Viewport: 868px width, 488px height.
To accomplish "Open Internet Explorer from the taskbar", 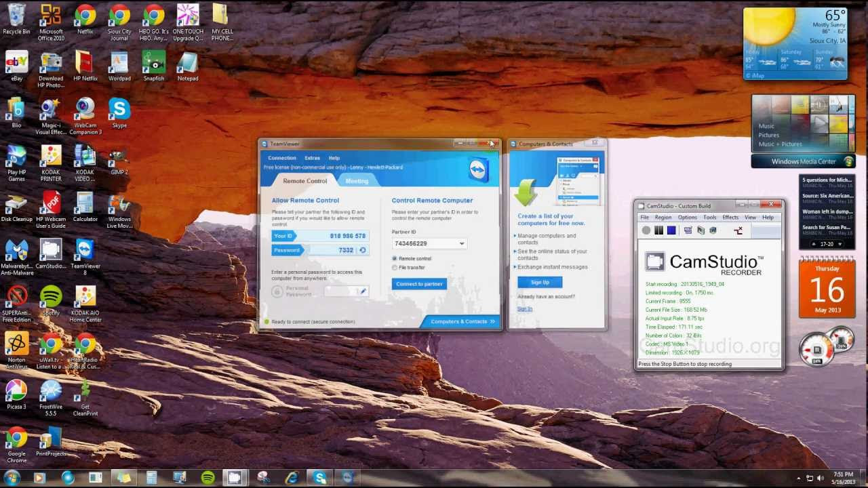I will [x=292, y=478].
